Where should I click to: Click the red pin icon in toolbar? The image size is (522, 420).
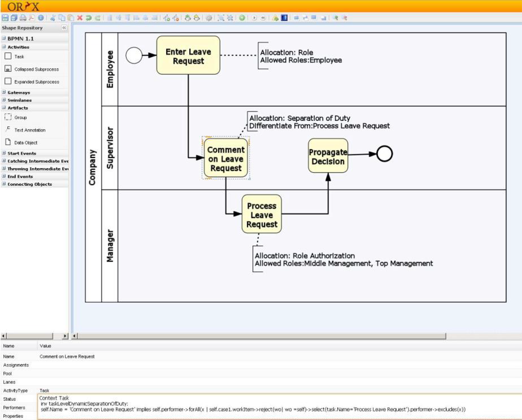[x=345, y=18]
